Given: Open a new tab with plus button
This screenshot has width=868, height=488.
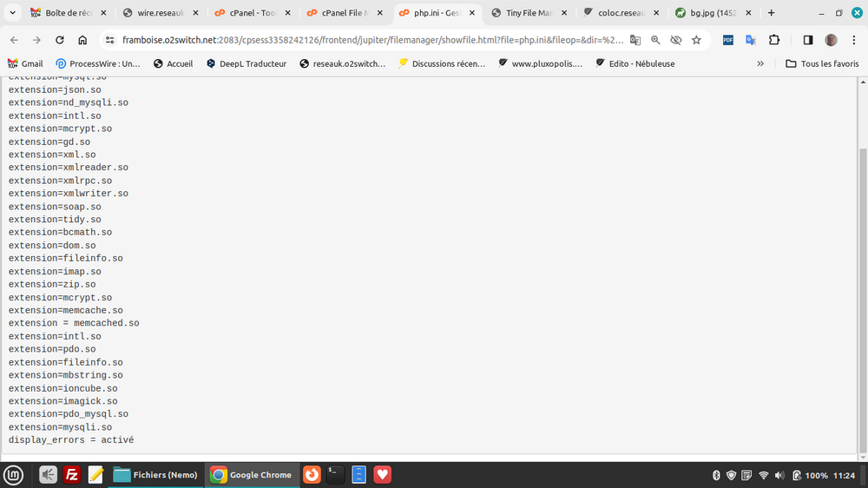Looking at the screenshot, I should [771, 13].
